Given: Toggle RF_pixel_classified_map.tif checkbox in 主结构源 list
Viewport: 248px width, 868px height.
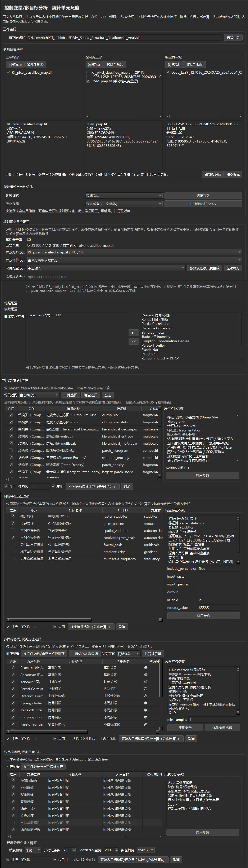Looking at the screenshot, I should point(8,72).
